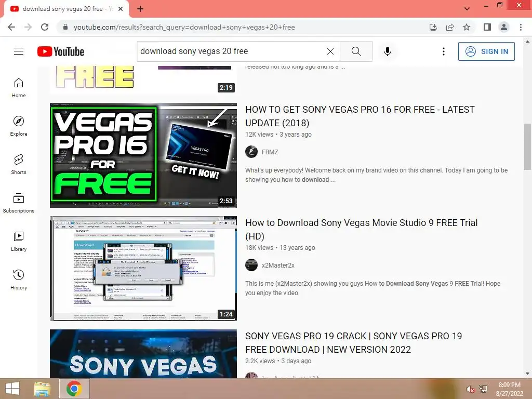Image resolution: width=532 pixels, height=399 pixels.
Task: Toggle the browser side panel
Action: (x=487, y=27)
